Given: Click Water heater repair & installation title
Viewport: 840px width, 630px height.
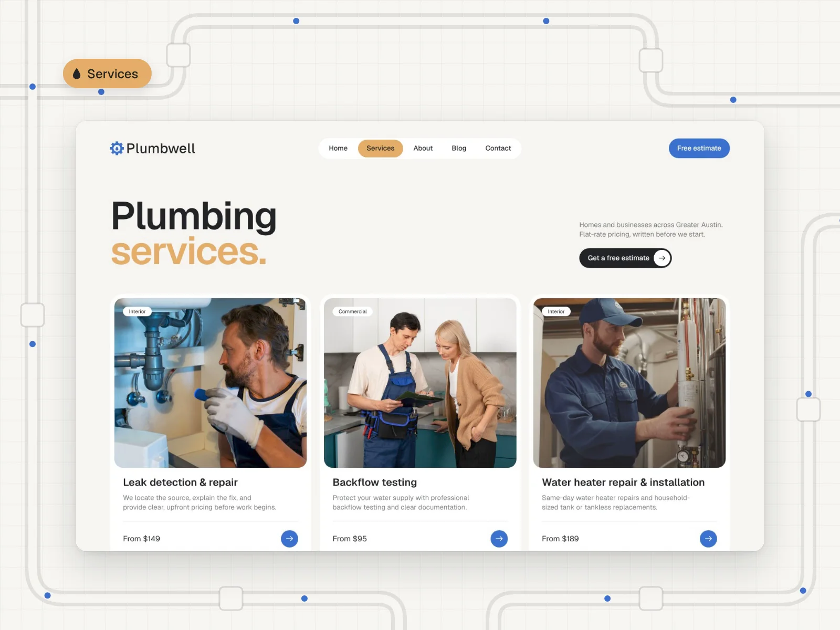Looking at the screenshot, I should click(x=623, y=482).
